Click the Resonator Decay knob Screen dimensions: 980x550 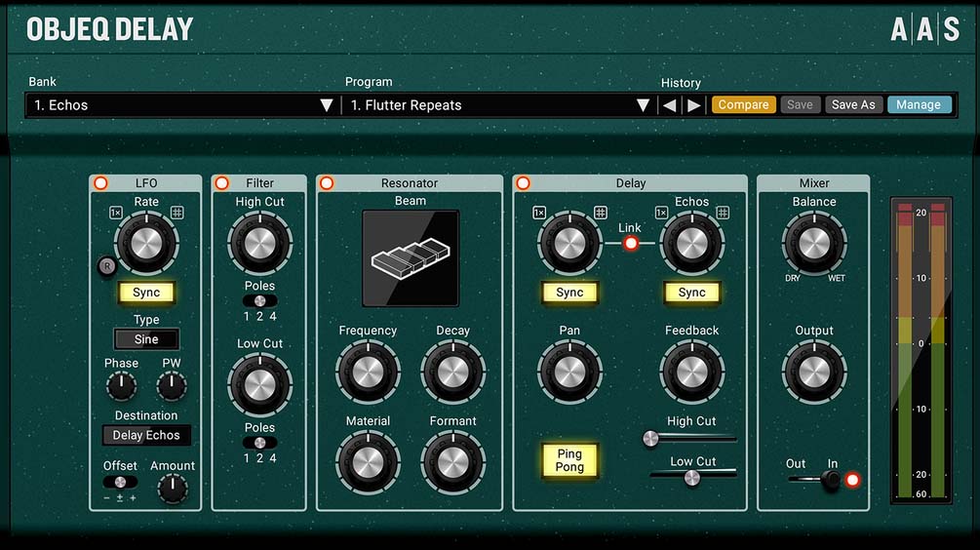tap(453, 372)
